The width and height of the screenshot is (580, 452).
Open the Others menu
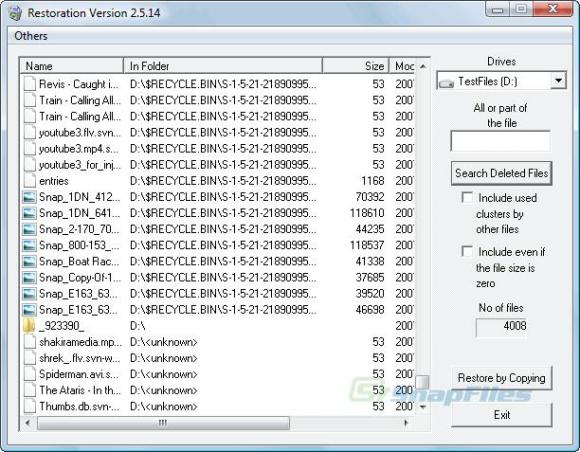[31, 36]
